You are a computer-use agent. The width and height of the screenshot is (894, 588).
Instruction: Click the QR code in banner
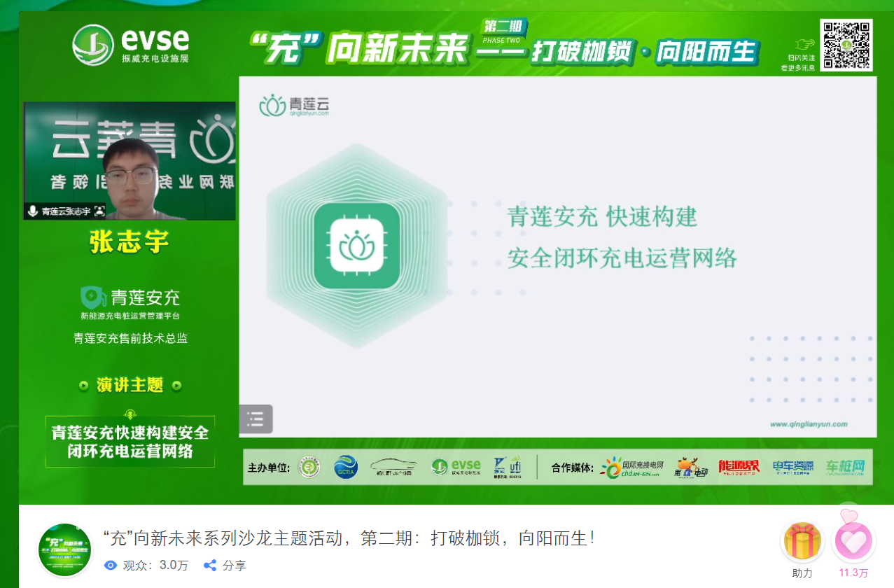(x=846, y=45)
